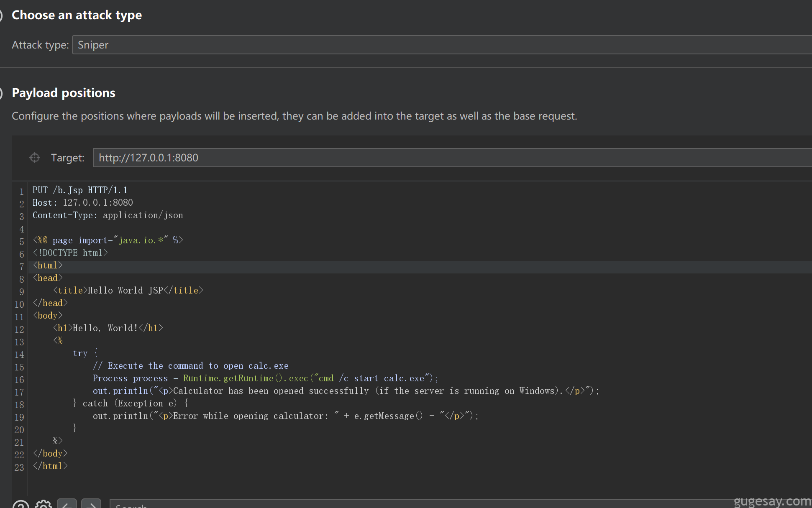Click the crosshair icon beside Target
812x508 pixels.
[35, 158]
